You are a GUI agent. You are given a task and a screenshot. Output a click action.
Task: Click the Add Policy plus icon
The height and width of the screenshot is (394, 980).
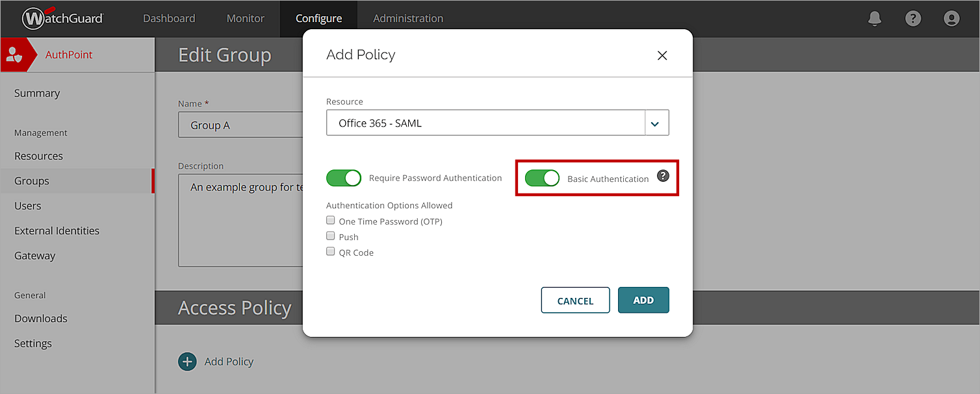(187, 362)
